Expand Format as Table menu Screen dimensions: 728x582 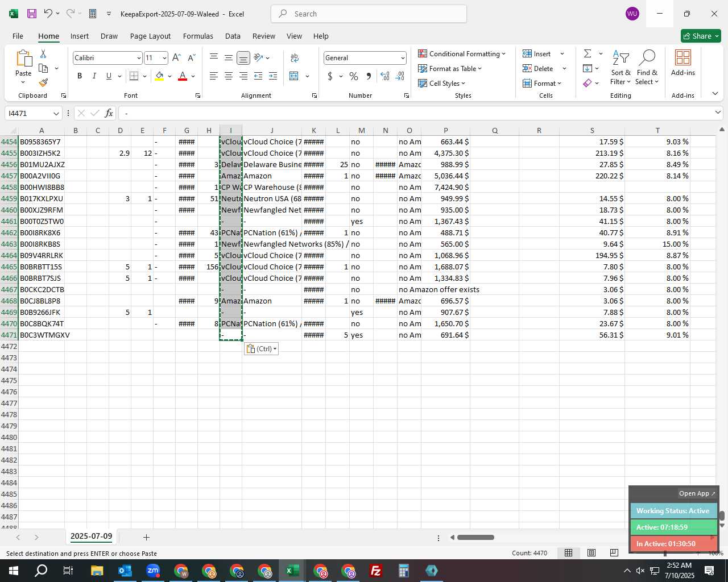point(450,68)
